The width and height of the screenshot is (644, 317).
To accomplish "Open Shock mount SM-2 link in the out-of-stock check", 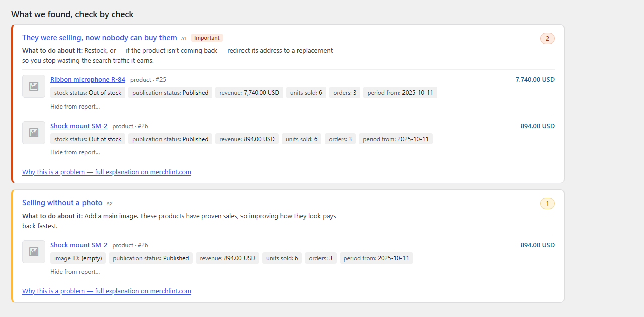I will coord(78,126).
